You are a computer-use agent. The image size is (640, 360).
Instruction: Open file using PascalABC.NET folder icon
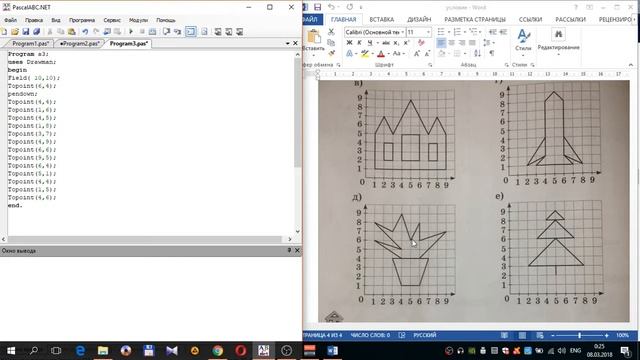[15, 31]
